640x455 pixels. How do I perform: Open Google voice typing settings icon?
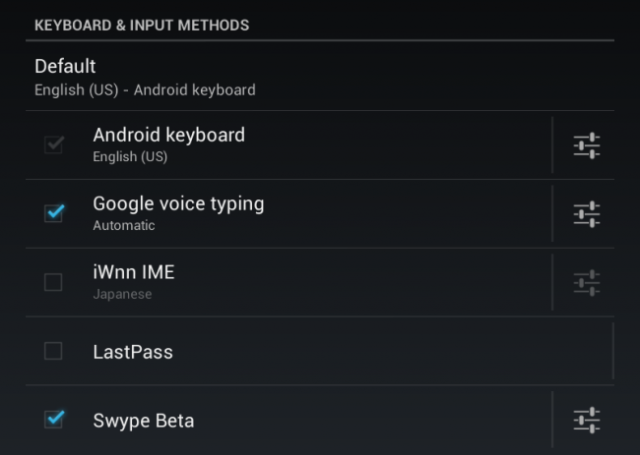pos(587,214)
